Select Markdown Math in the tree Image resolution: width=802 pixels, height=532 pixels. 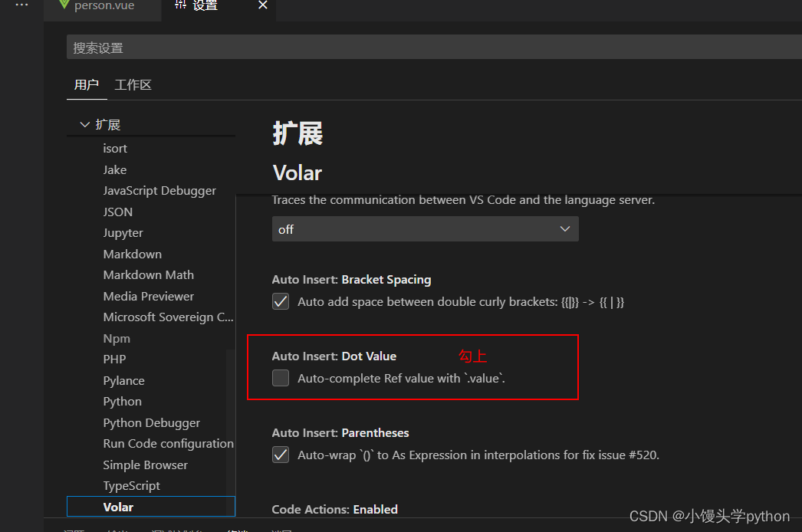coord(148,275)
